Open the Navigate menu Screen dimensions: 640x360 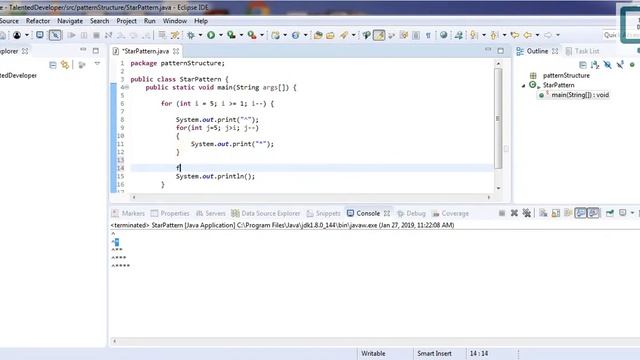pyautogui.click(x=70, y=21)
